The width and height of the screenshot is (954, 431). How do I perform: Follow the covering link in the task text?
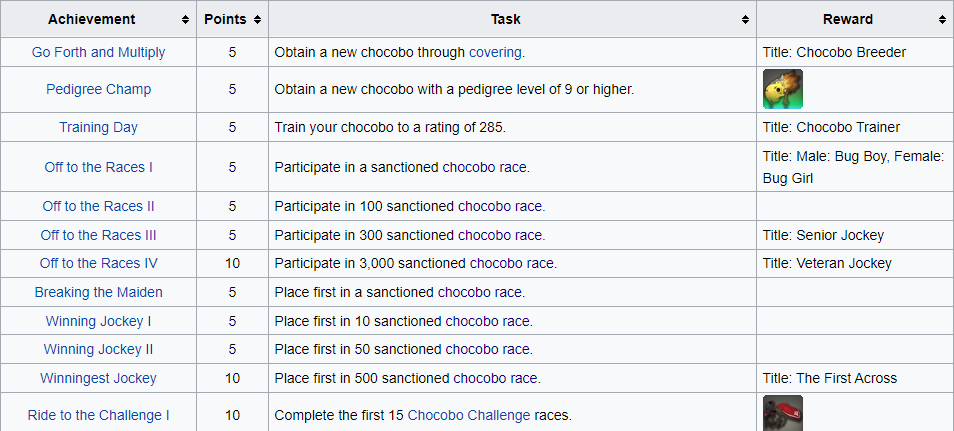pos(495,52)
